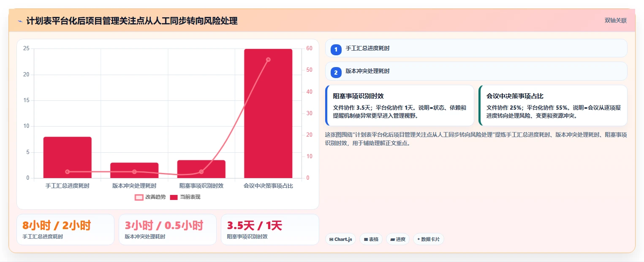
Task: Click the 表格 tag
Action: (371, 239)
